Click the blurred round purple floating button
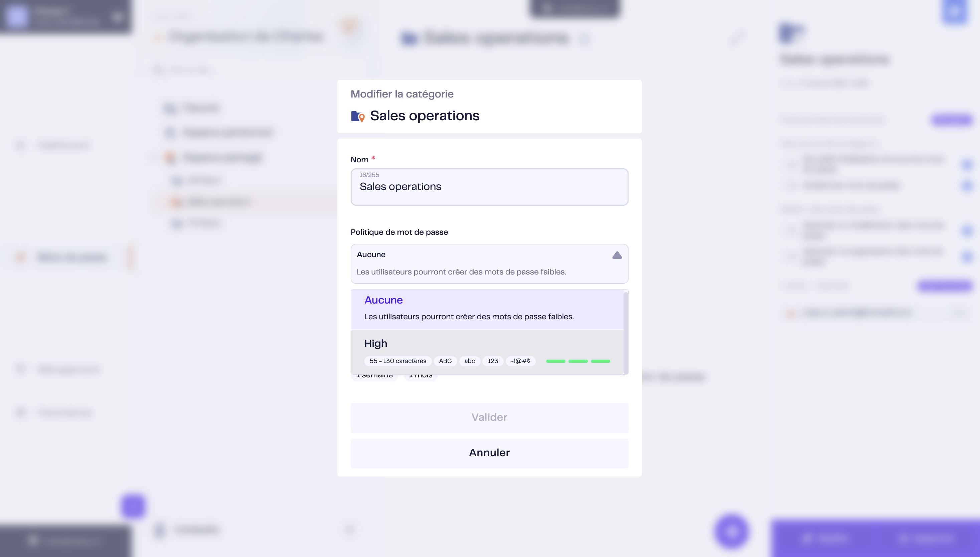The width and height of the screenshot is (980, 557). (731, 531)
